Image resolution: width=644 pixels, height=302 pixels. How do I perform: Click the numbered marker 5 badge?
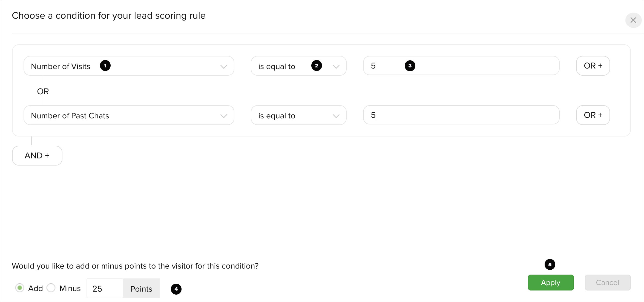pyautogui.click(x=550, y=264)
